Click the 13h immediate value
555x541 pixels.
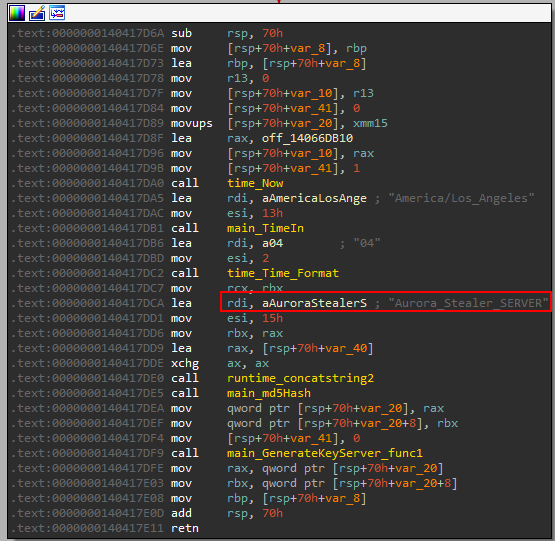(272, 213)
